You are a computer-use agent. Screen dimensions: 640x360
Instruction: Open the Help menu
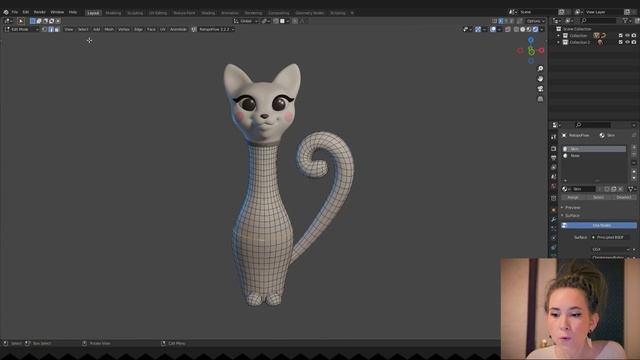pos(73,12)
